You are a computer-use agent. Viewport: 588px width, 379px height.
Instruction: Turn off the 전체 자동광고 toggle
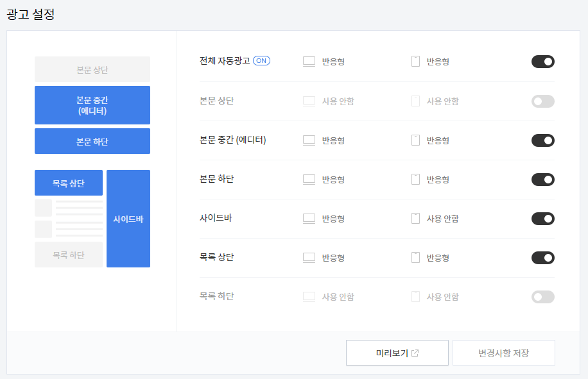click(542, 62)
